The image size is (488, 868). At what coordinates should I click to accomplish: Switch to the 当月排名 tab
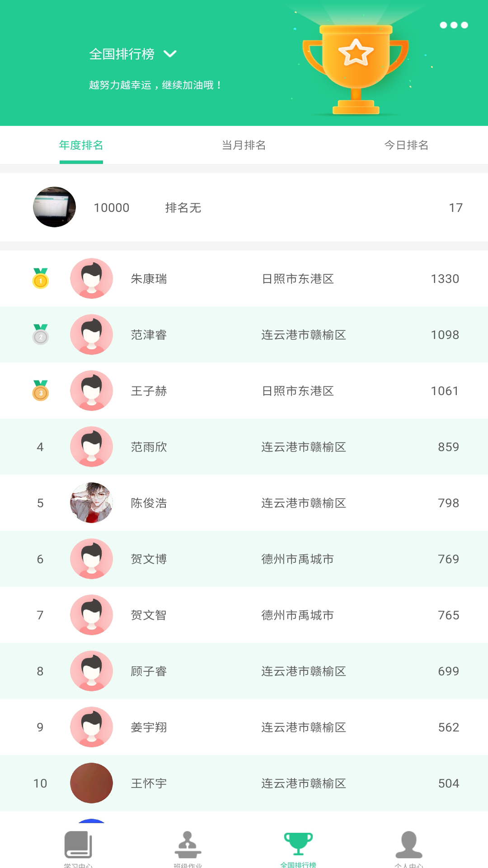coord(244,145)
